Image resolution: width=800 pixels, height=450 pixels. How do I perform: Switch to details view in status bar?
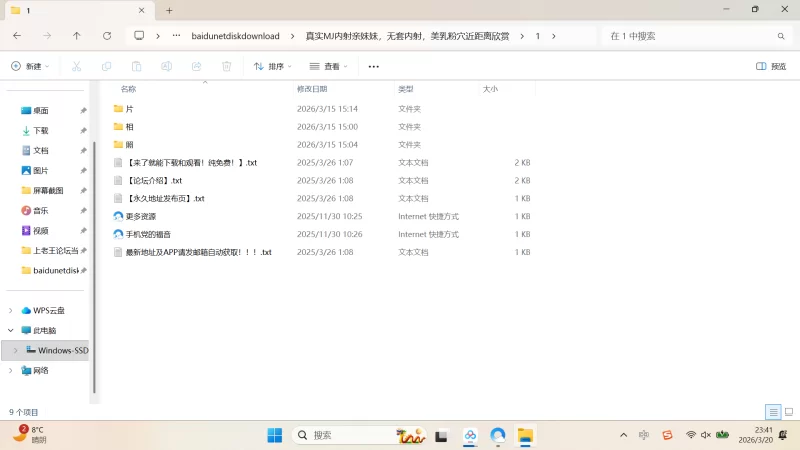(772, 412)
